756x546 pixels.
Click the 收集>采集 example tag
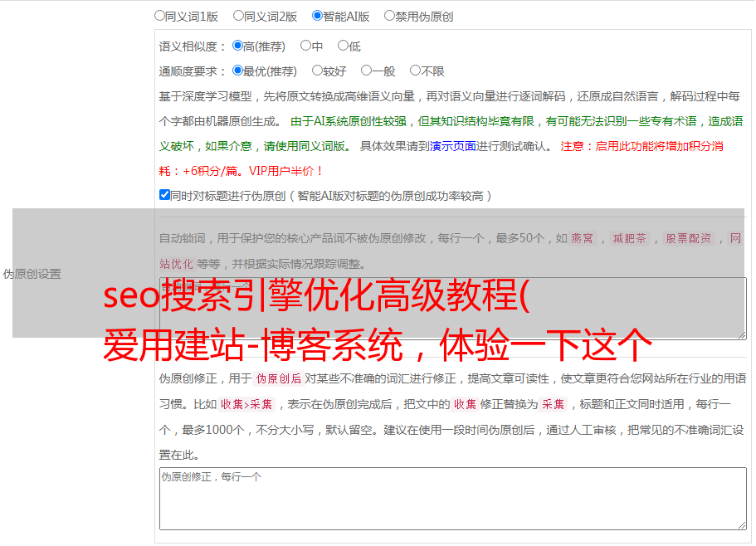pos(246,404)
